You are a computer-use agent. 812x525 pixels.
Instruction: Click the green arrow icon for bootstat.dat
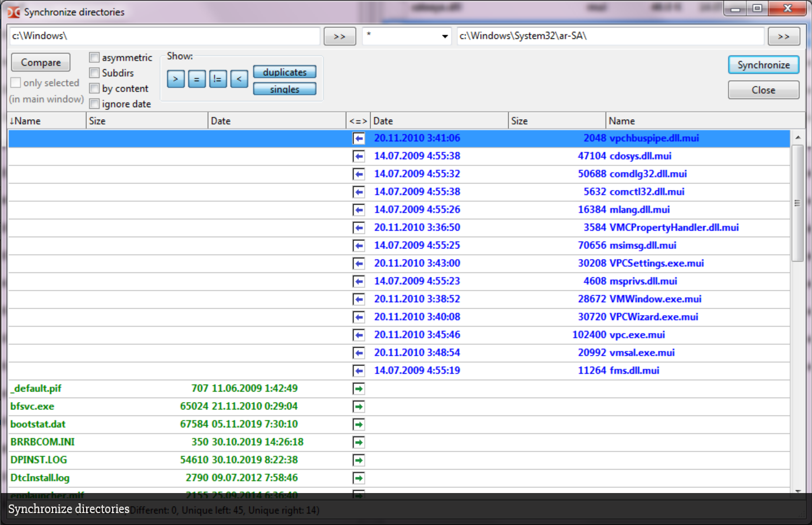coord(358,424)
